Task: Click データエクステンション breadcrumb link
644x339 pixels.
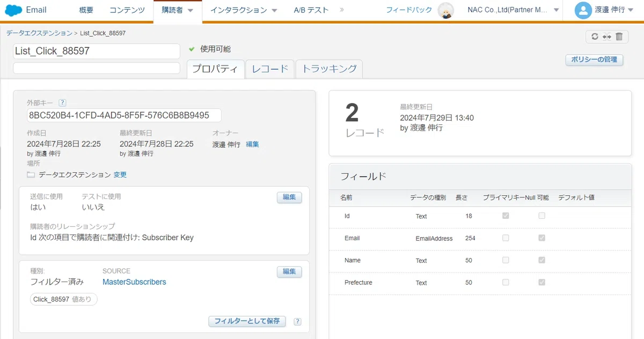Action: pos(39,33)
